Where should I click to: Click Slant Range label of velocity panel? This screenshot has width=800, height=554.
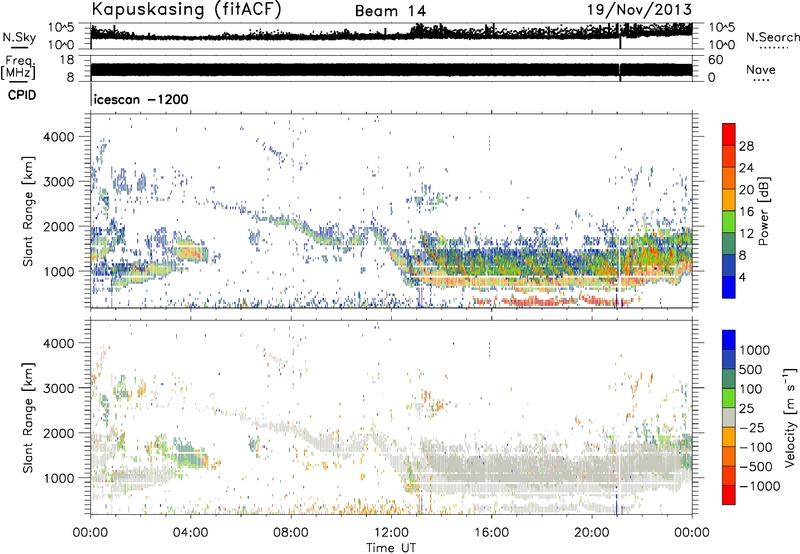[x=28, y=418]
